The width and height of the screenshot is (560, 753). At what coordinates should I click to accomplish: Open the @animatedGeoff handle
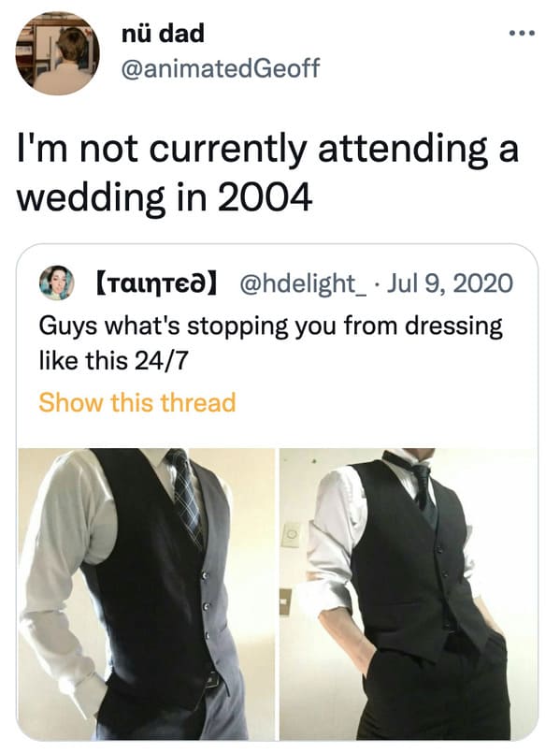click(221, 68)
